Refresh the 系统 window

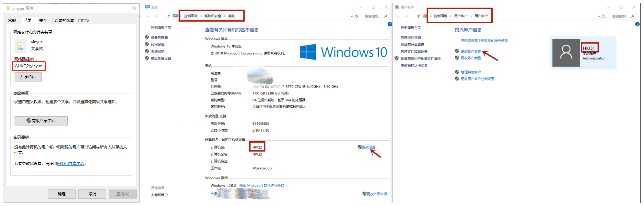[357, 16]
